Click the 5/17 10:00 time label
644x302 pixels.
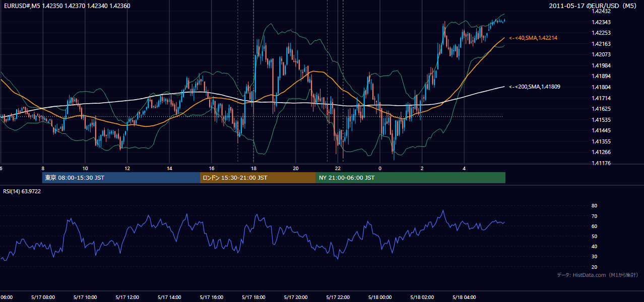[85, 297]
